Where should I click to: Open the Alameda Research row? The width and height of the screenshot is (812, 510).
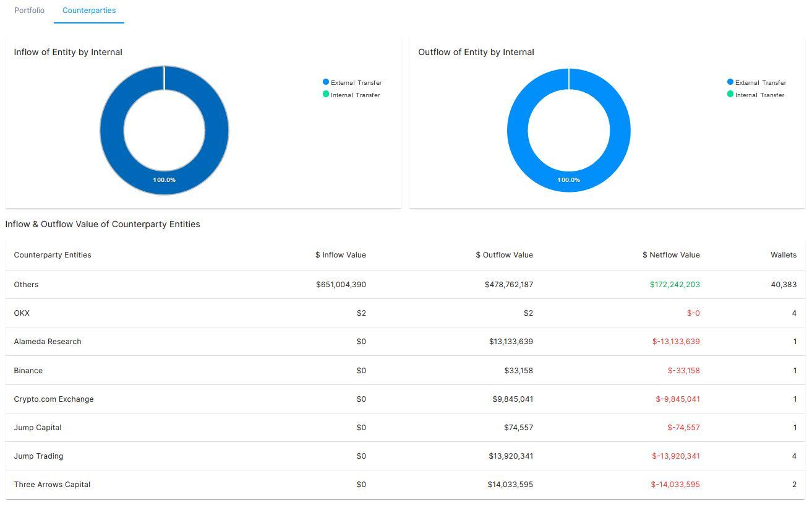pyautogui.click(x=405, y=342)
